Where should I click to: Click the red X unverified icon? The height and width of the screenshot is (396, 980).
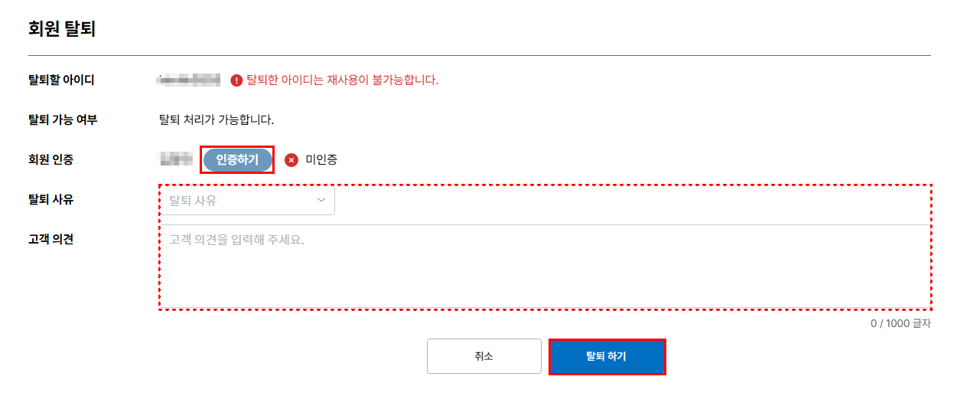[x=291, y=160]
